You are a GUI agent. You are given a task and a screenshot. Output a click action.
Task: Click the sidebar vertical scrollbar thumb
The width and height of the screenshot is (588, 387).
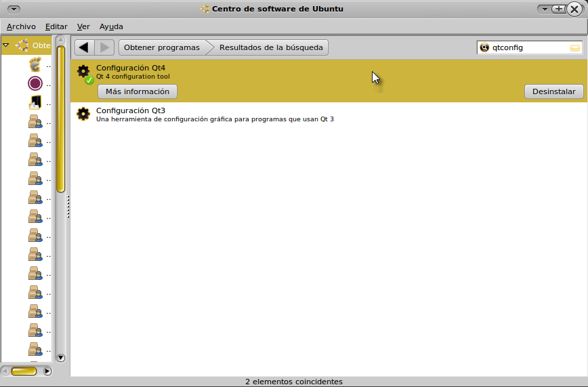pos(60,119)
